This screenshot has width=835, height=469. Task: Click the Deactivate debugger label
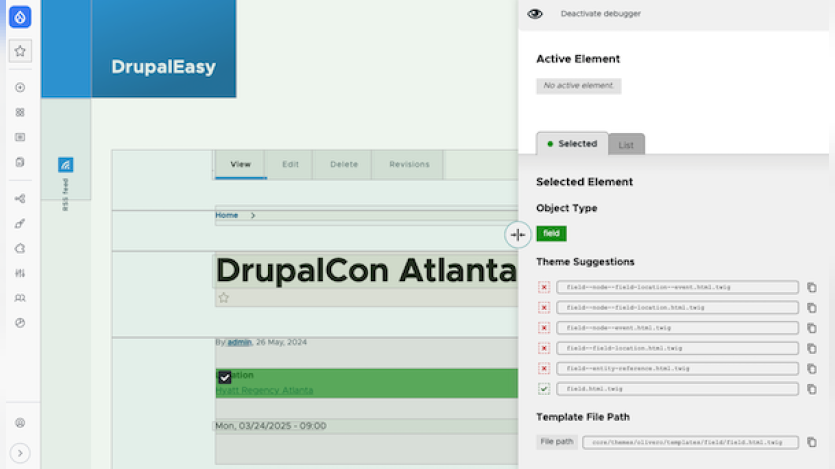click(601, 14)
